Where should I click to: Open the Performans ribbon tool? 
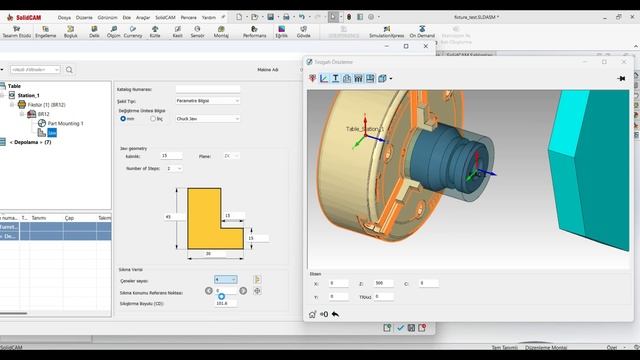254,32
